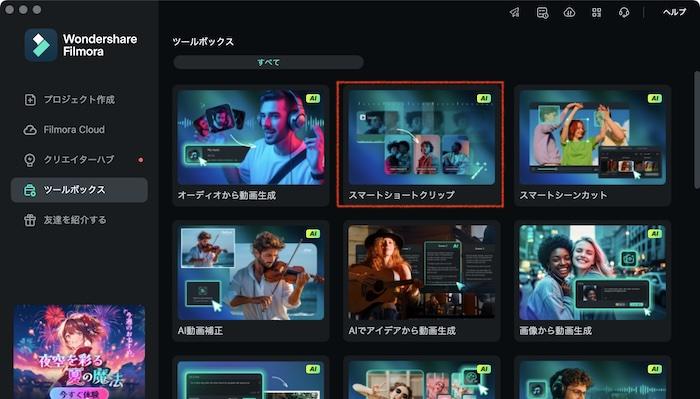Screen dimensions: 700x399
Task: Open AIでアイデアから動画生成 tool card
Action: point(421,281)
